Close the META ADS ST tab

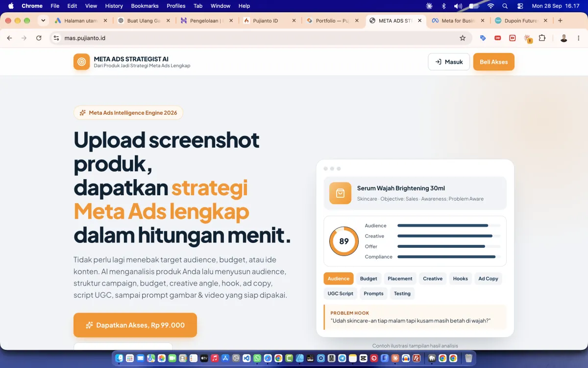coord(419,21)
